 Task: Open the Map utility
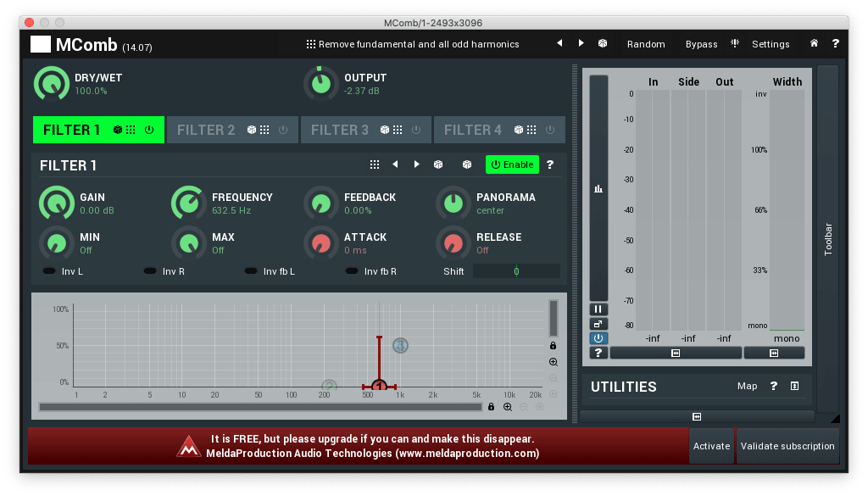747,387
